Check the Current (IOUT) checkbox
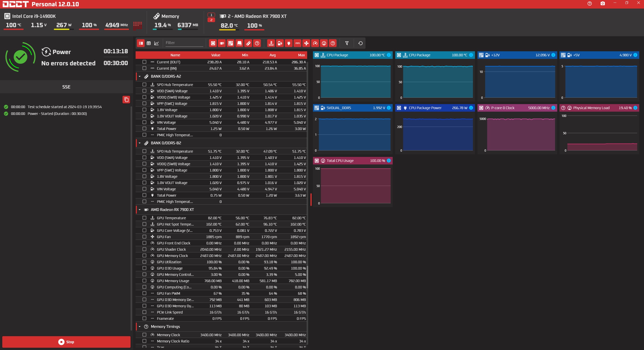 pos(144,62)
